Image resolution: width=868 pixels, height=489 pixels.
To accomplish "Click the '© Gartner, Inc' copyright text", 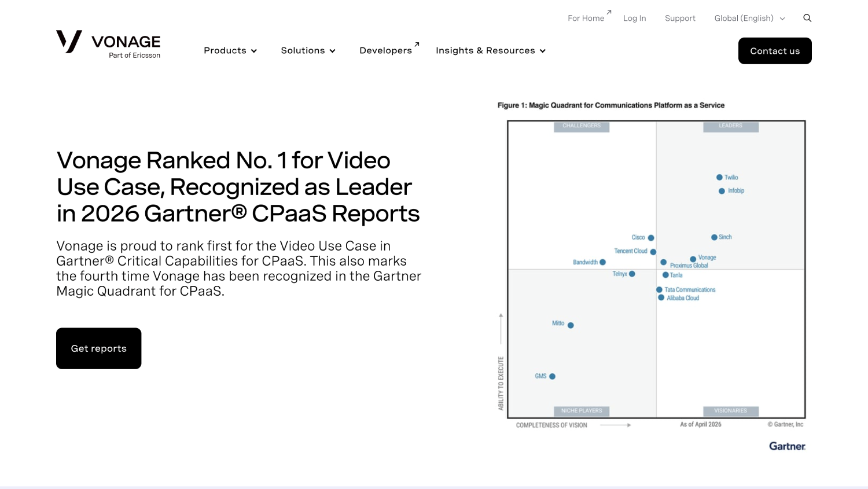I will (785, 425).
